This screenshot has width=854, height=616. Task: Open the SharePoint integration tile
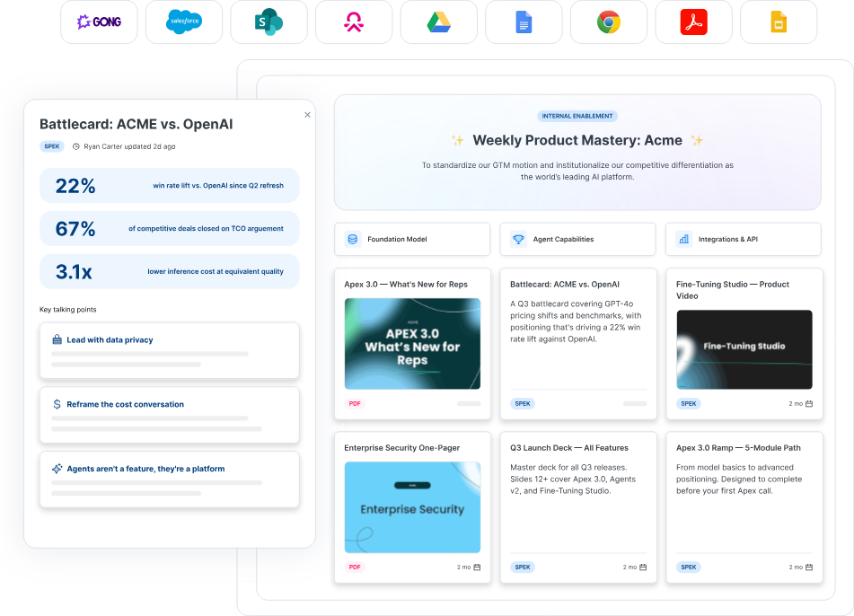269,22
